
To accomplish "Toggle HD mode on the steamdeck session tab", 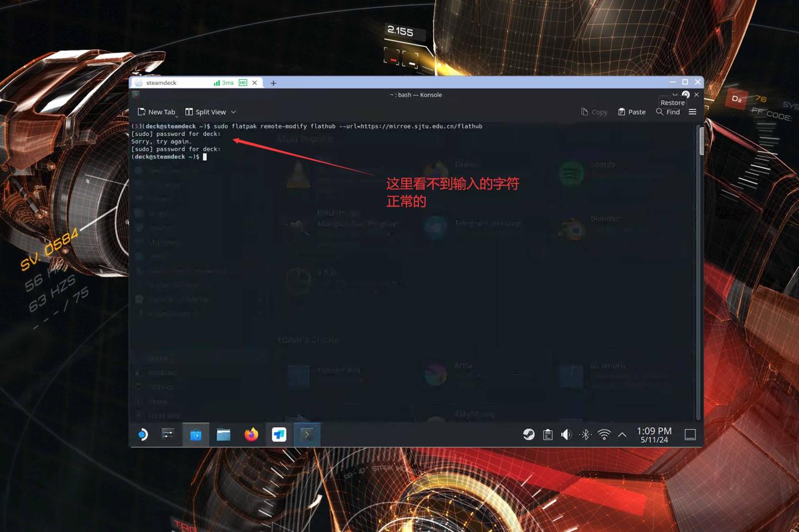I will (x=243, y=82).
